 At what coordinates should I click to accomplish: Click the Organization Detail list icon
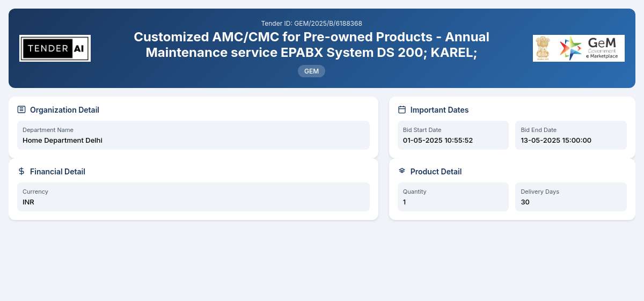coord(21,109)
